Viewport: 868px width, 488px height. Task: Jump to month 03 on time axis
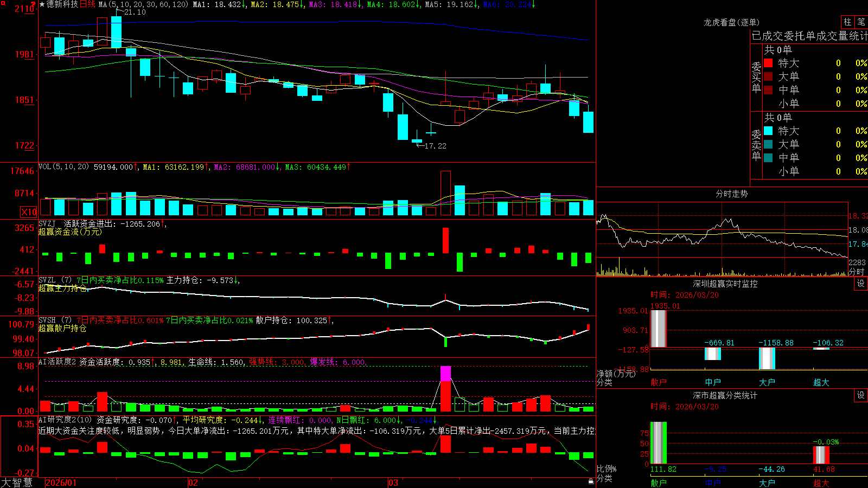pyautogui.click(x=393, y=483)
